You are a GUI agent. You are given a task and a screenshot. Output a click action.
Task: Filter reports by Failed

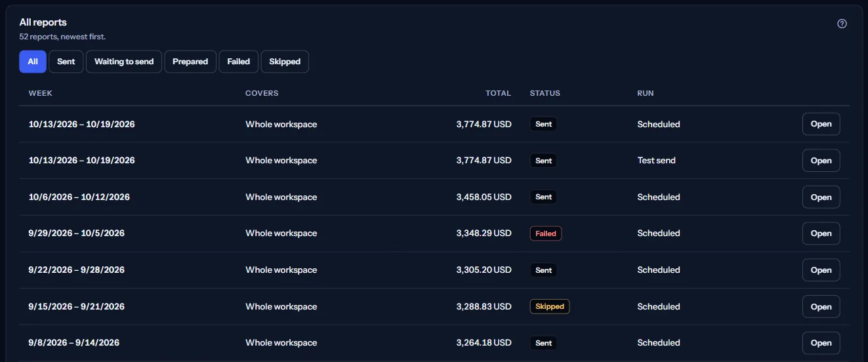(x=239, y=62)
